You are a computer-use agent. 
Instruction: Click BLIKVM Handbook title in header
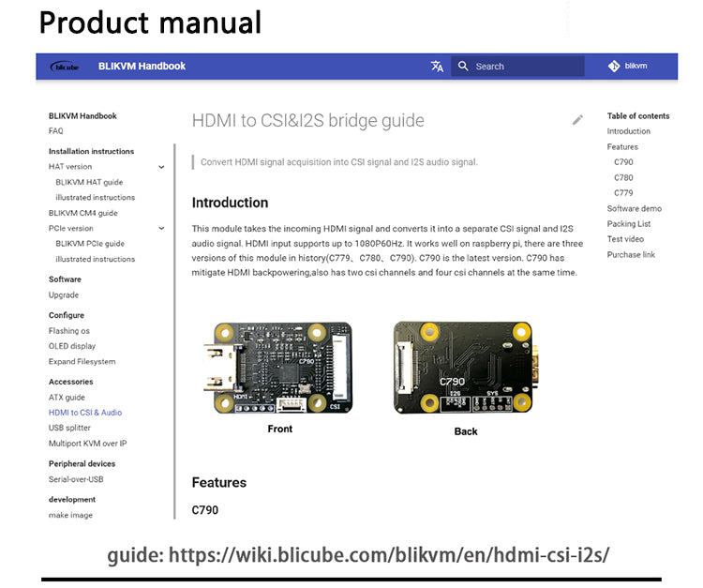(x=142, y=67)
